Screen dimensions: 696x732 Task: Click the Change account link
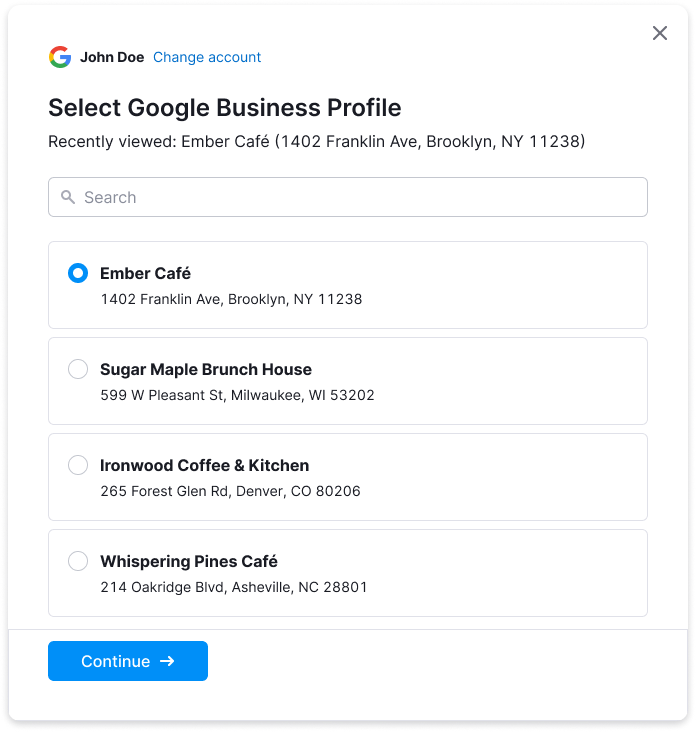pos(207,57)
